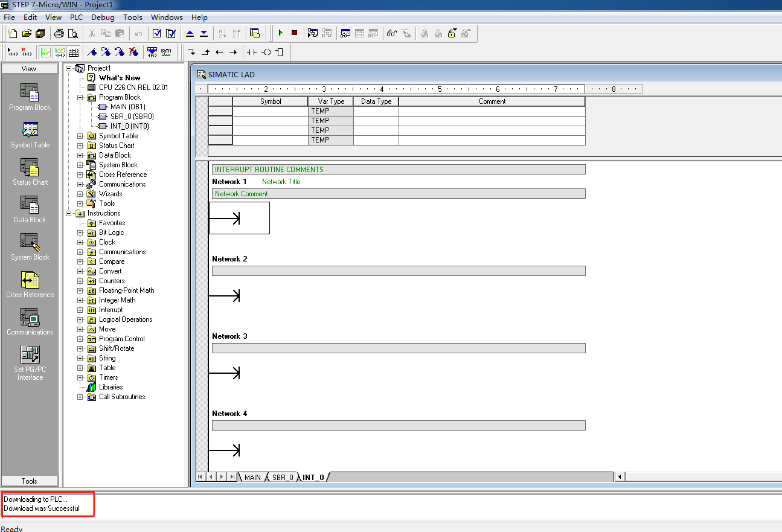Insert Box LAD instruction icon
Image resolution: width=782 pixels, height=532 pixels.
pyautogui.click(x=279, y=52)
